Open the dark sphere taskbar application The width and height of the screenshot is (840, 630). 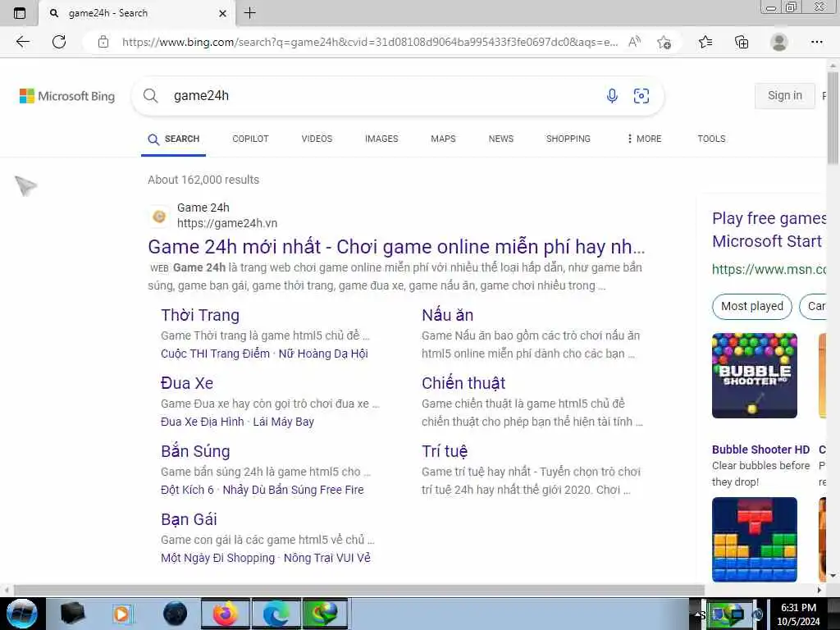tap(176, 614)
